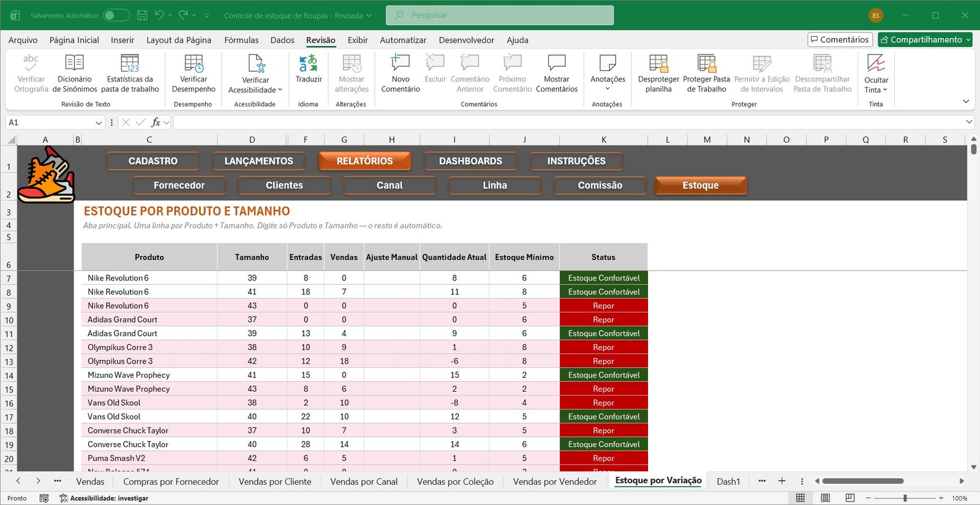Click the zoom out minus button

pyautogui.click(x=869, y=498)
